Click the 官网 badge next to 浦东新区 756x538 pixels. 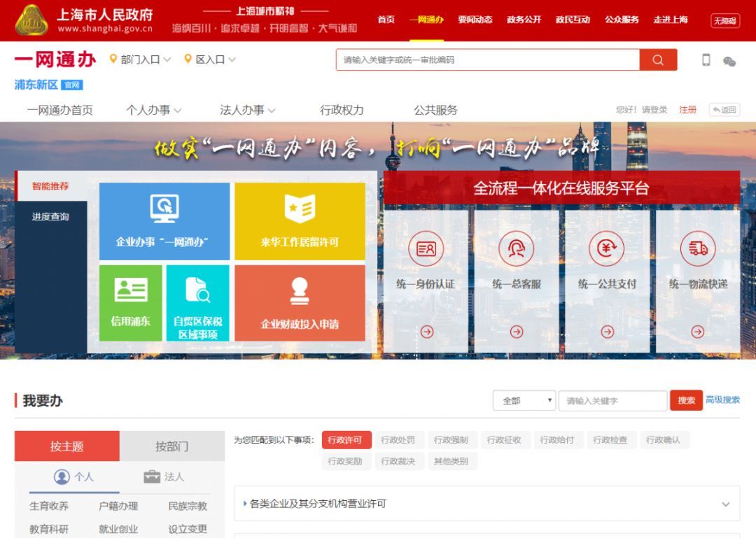coord(72,85)
